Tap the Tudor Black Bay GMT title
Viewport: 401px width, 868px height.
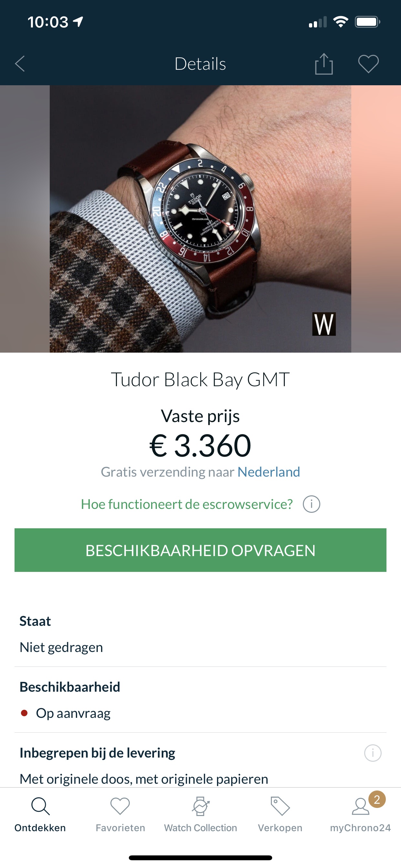pyautogui.click(x=200, y=380)
